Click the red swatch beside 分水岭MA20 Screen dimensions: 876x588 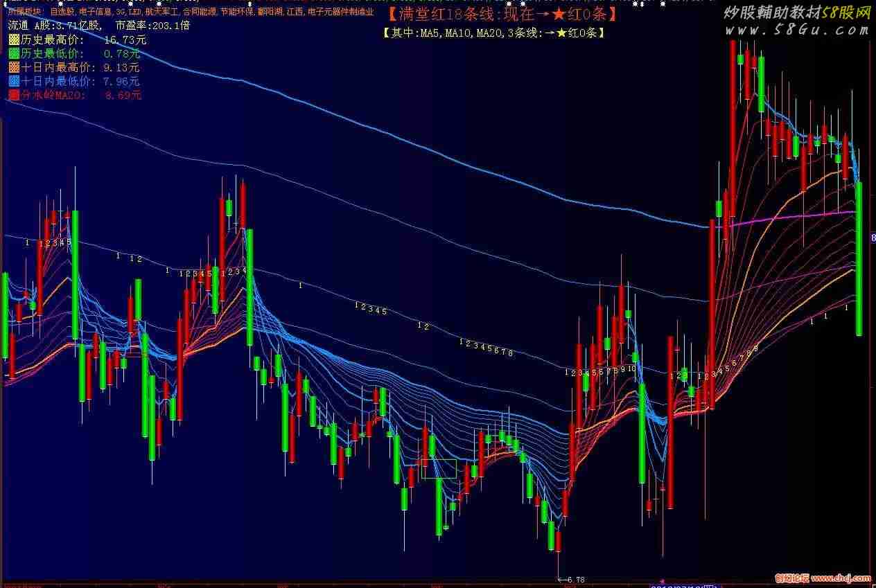(14, 95)
